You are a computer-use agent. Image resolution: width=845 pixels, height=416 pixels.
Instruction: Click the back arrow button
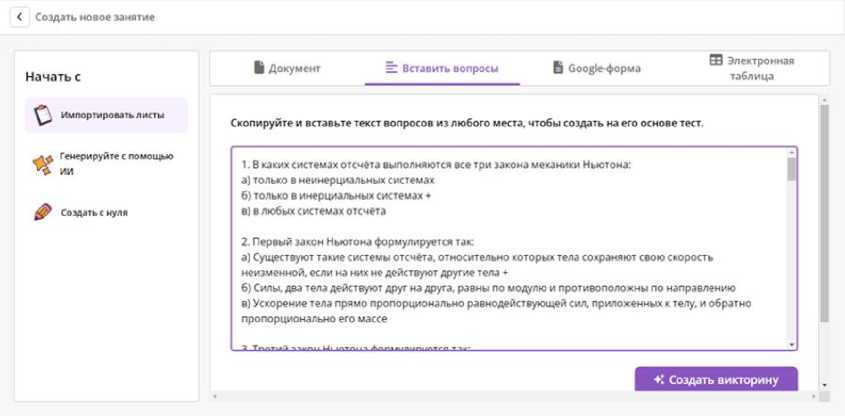pyautogui.click(x=19, y=17)
